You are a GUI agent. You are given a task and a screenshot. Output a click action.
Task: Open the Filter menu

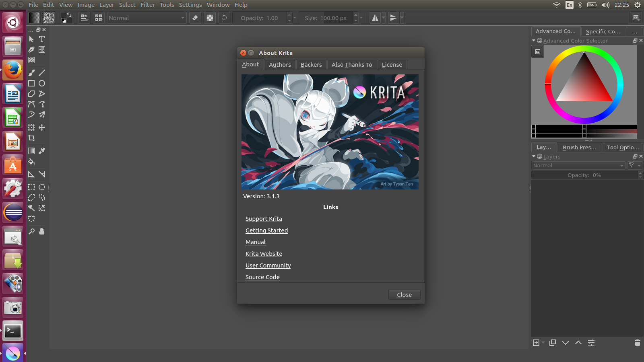pos(147,5)
